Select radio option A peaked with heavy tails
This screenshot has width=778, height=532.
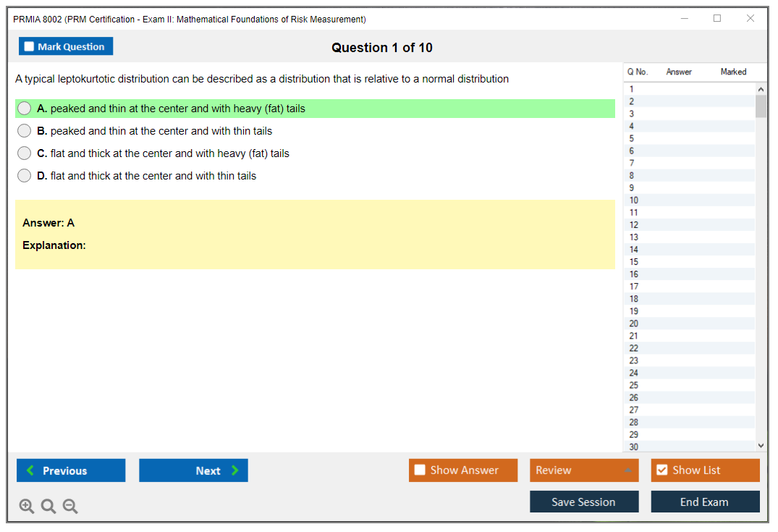[x=25, y=109]
